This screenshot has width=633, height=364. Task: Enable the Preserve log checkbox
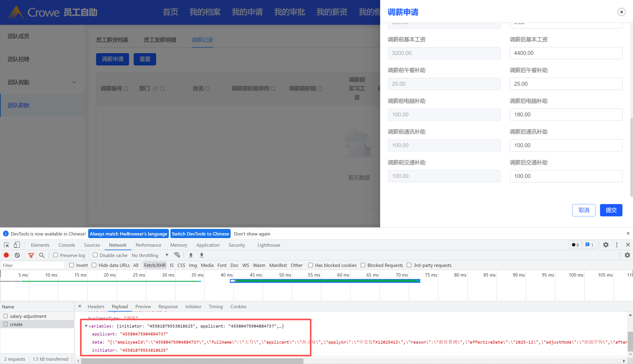click(56, 255)
